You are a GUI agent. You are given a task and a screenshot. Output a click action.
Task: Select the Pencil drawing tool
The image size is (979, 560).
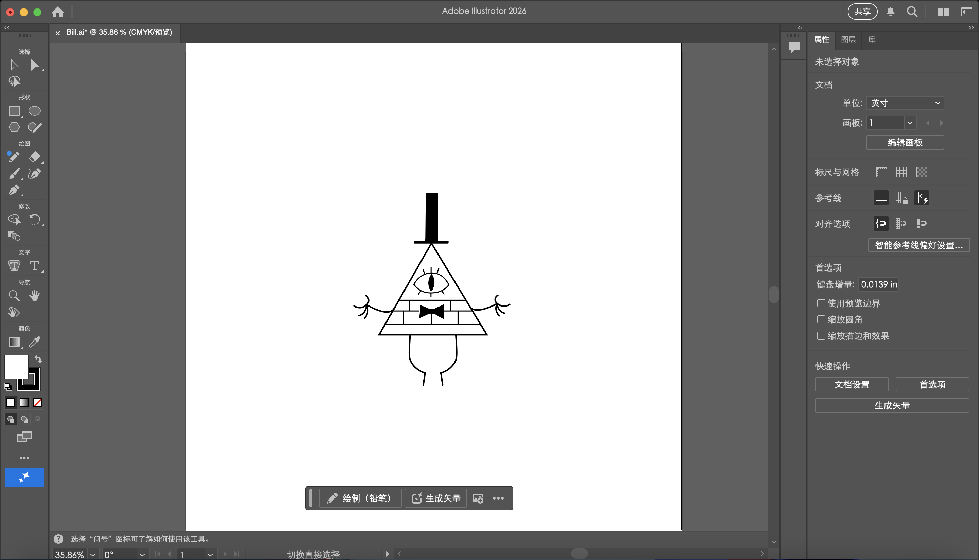(14, 157)
